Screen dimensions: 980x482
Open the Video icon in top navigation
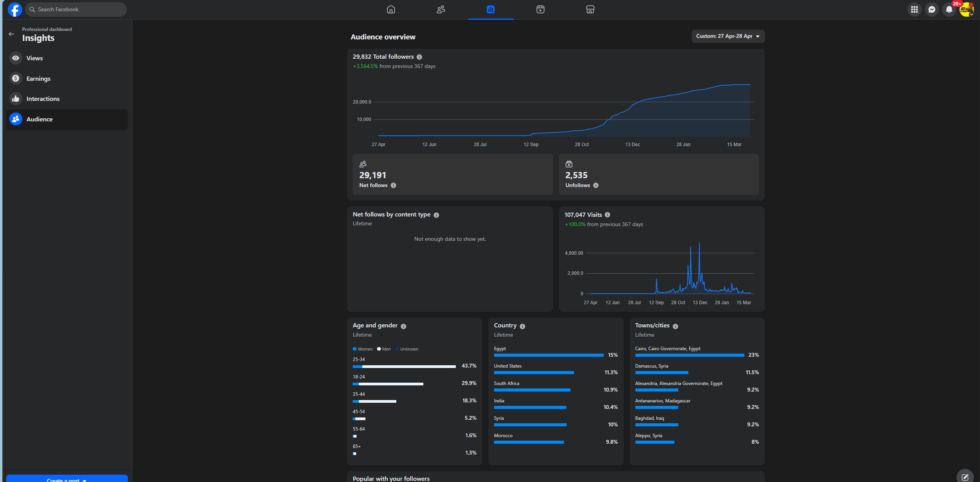540,9
